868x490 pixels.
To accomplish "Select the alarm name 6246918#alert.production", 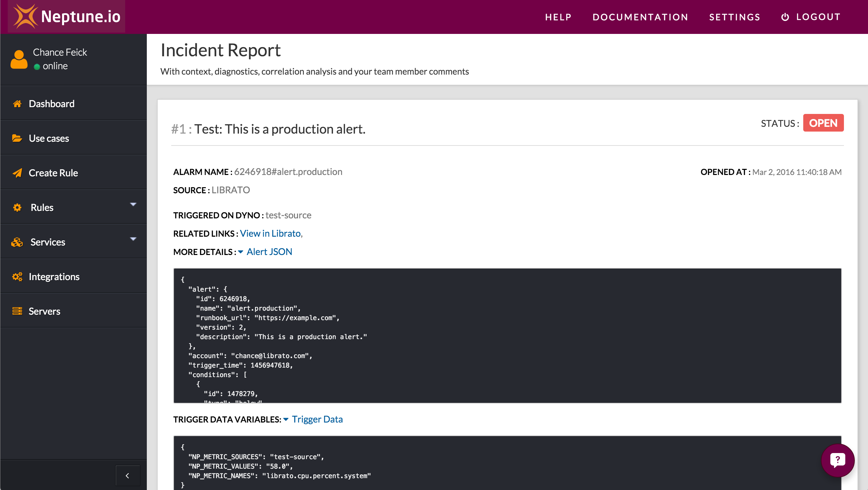I will (x=288, y=172).
